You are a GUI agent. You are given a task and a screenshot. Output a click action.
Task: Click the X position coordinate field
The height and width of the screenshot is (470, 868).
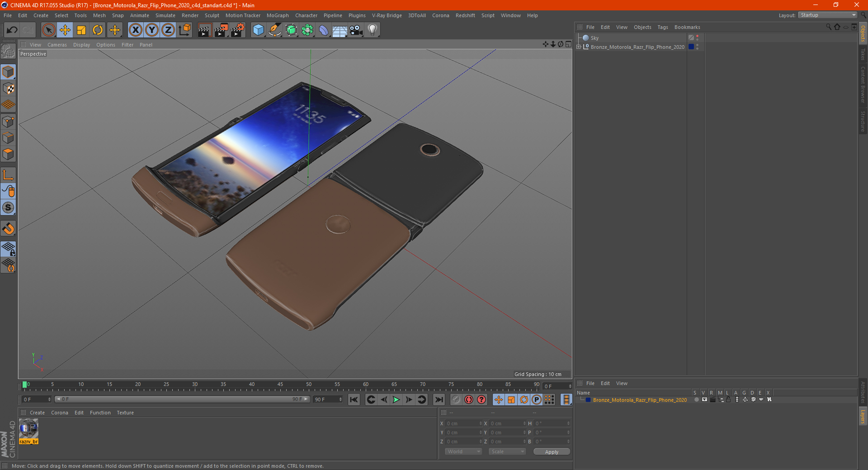tap(464, 423)
